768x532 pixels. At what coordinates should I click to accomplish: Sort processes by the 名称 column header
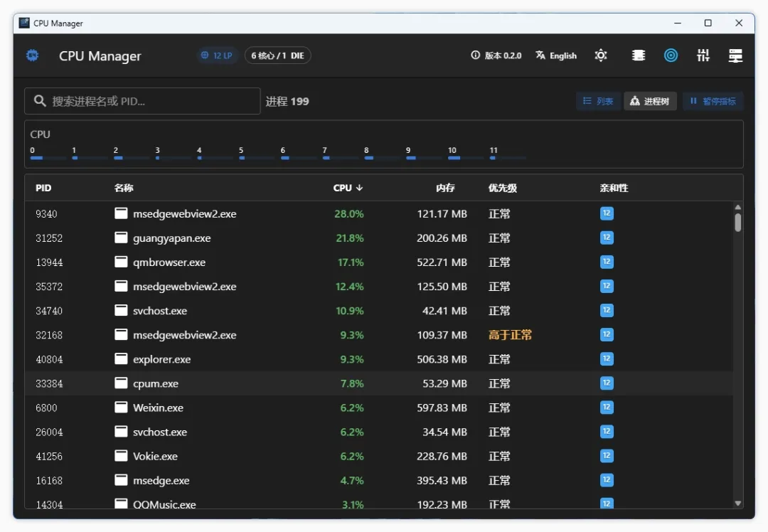coord(124,188)
